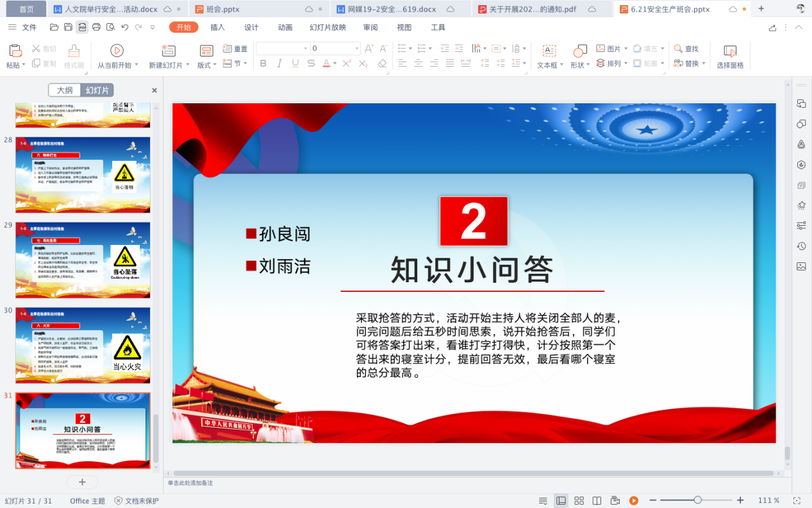Click the Shapes (形状) icon

click(x=579, y=51)
